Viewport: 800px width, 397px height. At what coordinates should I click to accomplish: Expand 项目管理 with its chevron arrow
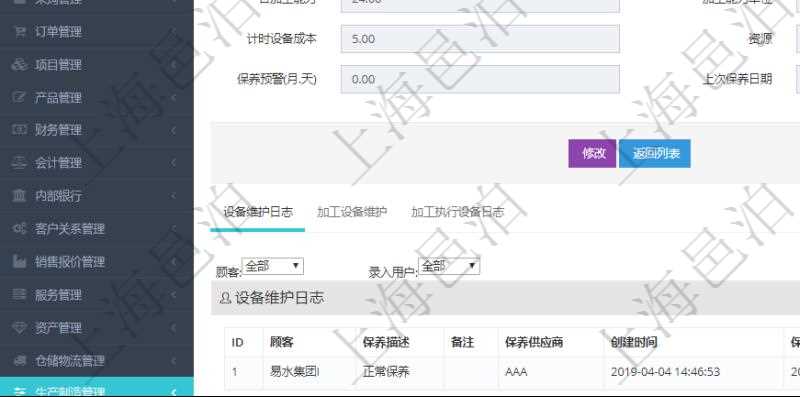pyautogui.click(x=173, y=65)
